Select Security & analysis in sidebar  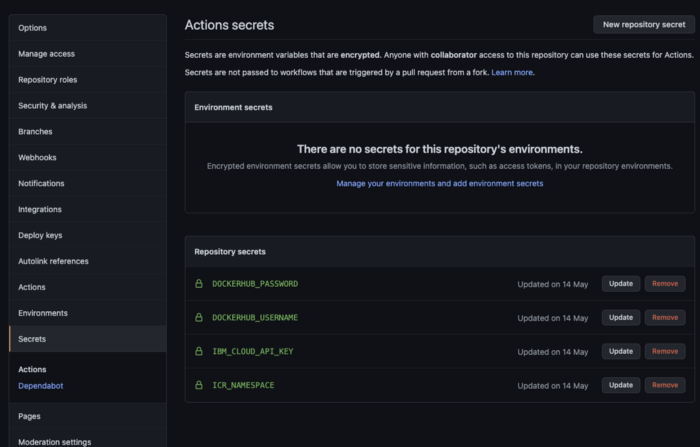[88, 105]
